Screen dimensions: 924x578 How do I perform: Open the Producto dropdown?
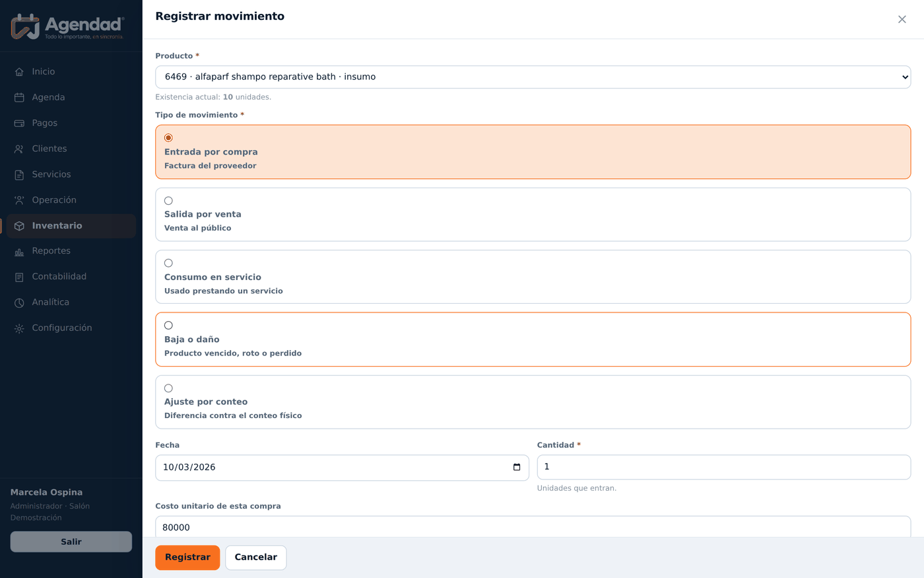click(533, 77)
